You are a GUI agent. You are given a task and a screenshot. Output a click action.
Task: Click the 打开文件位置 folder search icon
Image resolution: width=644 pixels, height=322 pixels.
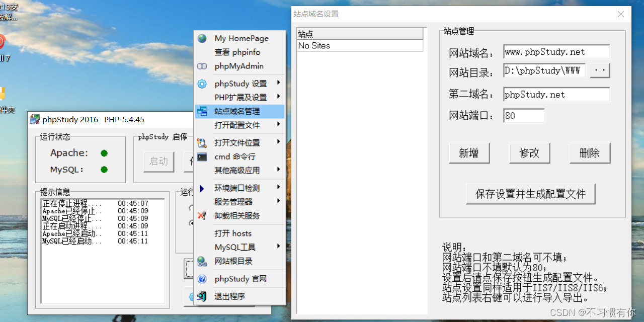point(202,142)
